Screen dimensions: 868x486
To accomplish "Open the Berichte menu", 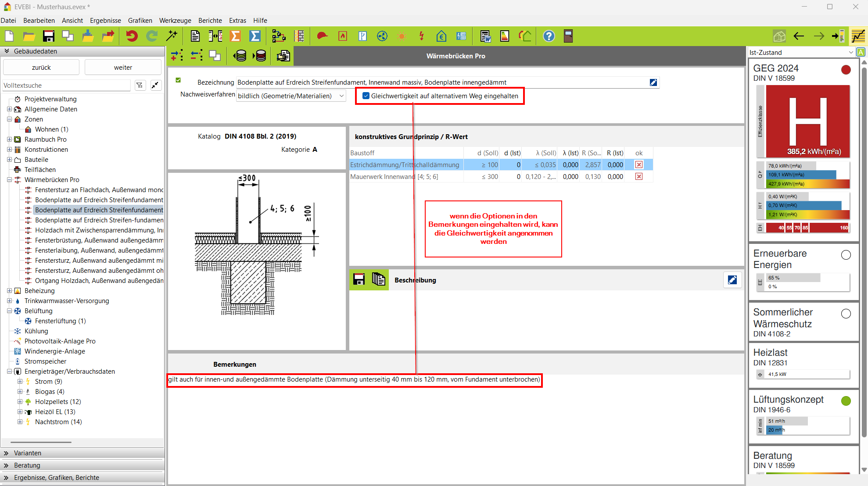I will click(x=210, y=20).
